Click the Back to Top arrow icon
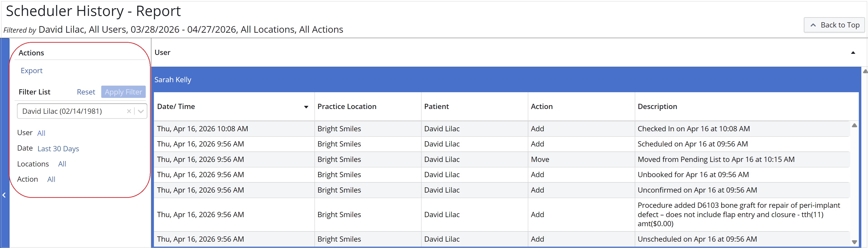 tap(813, 25)
